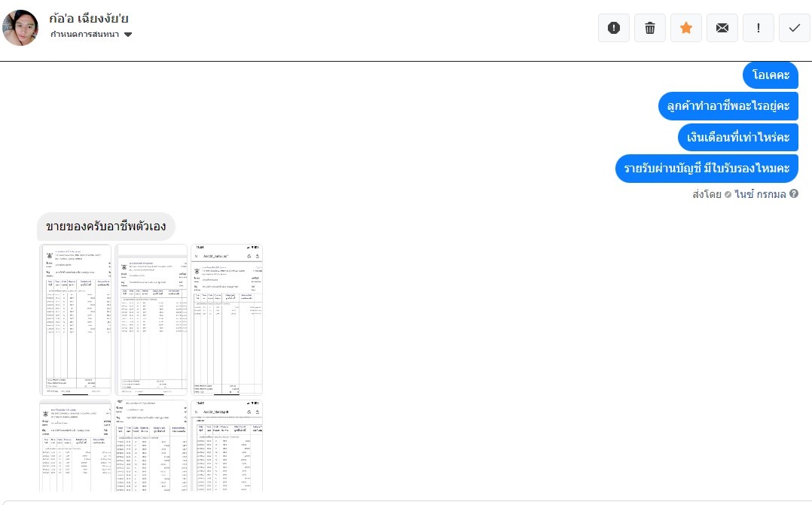Image resolution: width=812 pixels, height=505 pixels.
Task: Mark conversation as unread with the envelope icon
Action: (722, 28)
